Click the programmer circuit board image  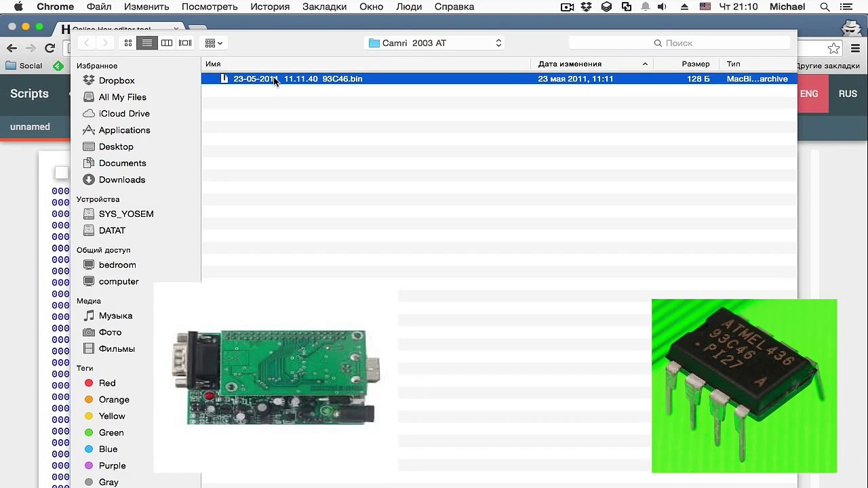pyautogui.click(x=275, y=378)
